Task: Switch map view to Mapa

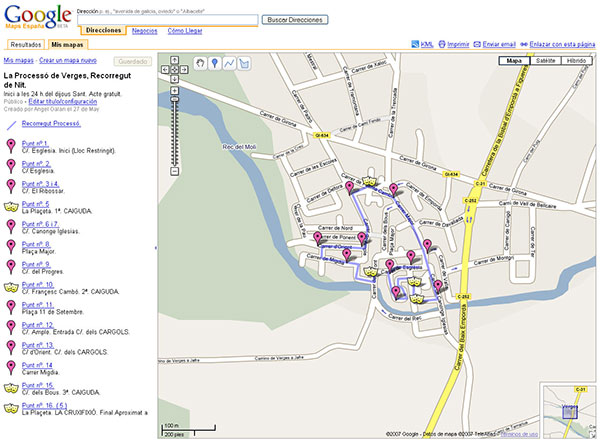Action: click(x=514, y=60)
